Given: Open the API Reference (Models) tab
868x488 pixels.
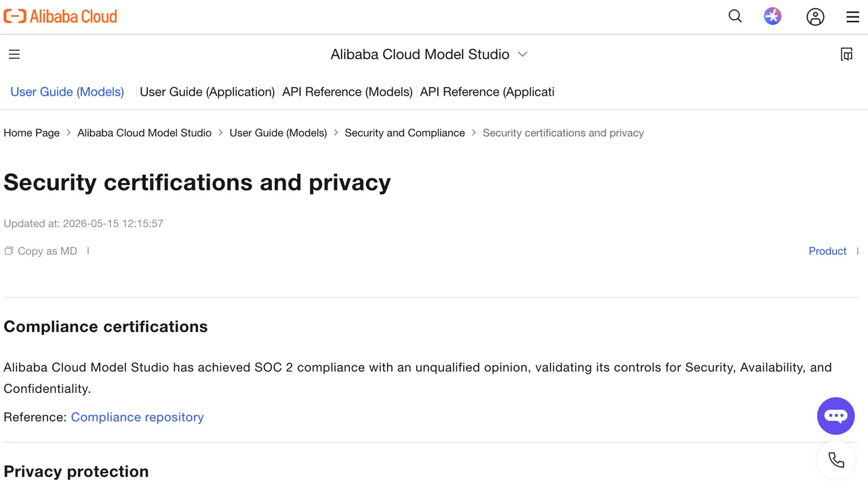Looking at the screenshot, I should tap(347, 91).
